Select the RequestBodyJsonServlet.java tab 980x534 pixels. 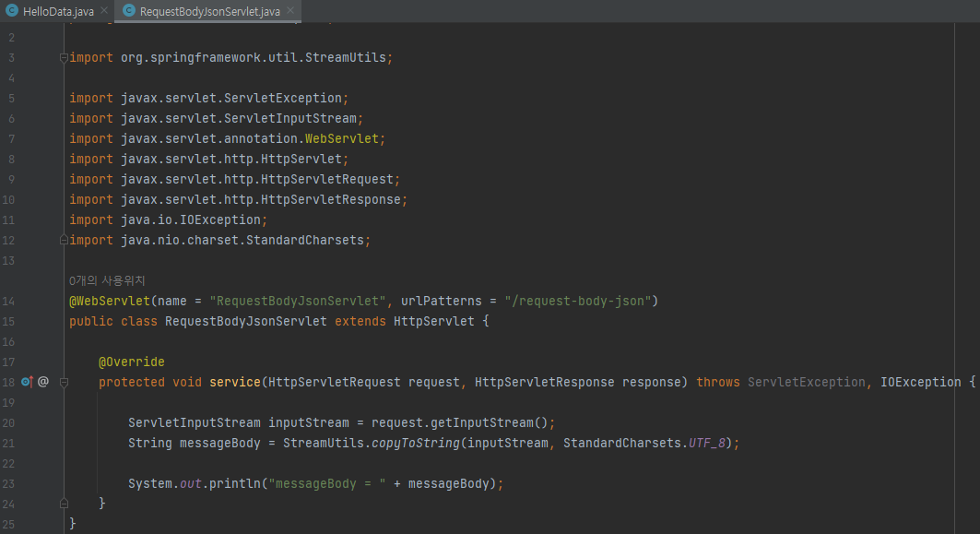coord(209,11)
